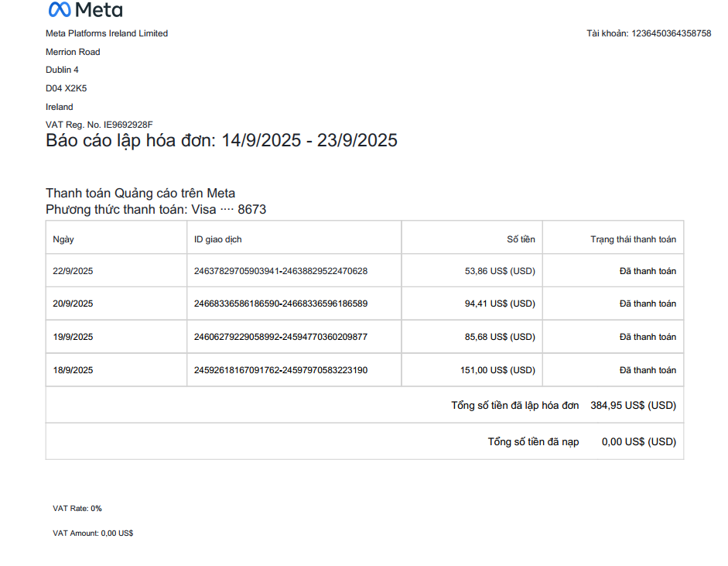Click the funded total '0,00 US$ (USD)'

639,441
